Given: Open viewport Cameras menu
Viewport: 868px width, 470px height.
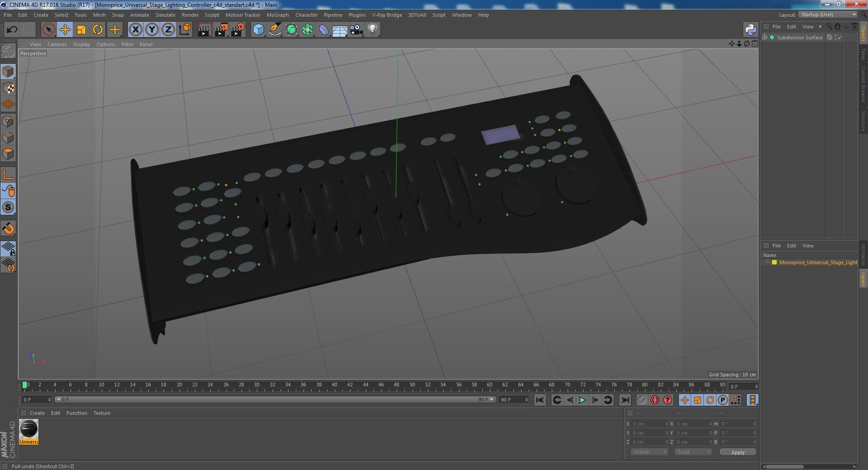Looking at the screenshot, I should point(57,44).
